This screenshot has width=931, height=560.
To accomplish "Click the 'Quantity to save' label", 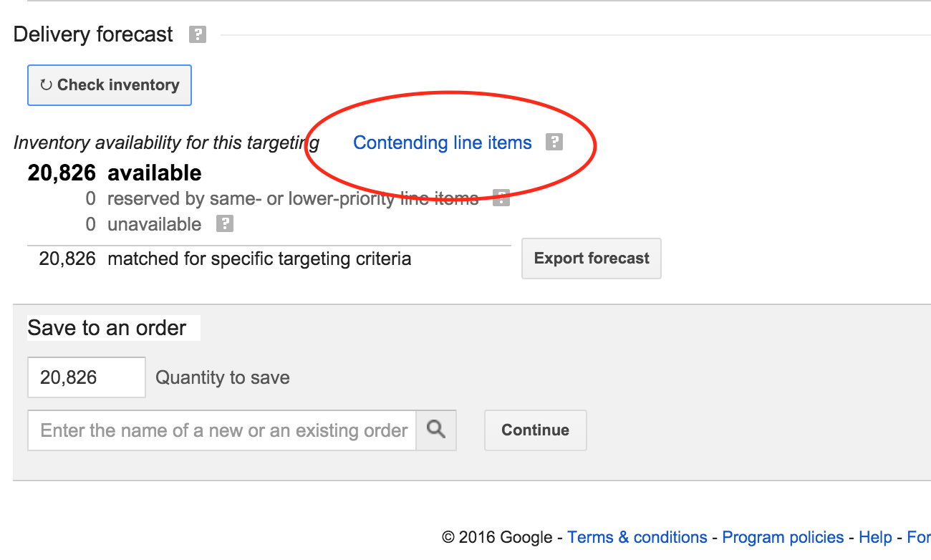I will point(223,378).
